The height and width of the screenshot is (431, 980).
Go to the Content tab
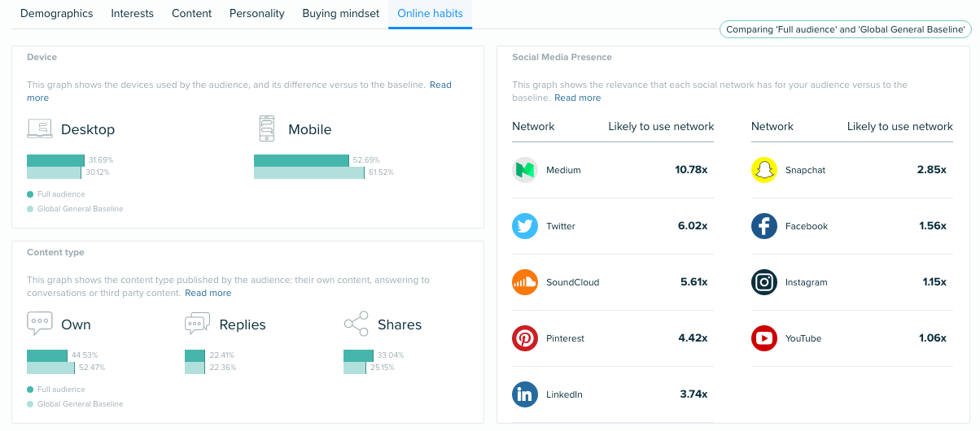pos(192,14)
